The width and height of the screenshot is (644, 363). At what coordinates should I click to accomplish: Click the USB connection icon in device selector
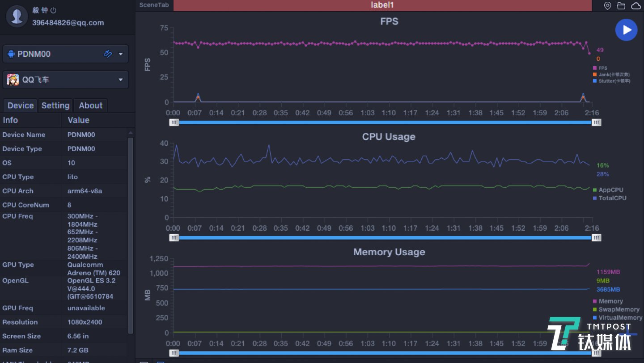pos(107,54)
